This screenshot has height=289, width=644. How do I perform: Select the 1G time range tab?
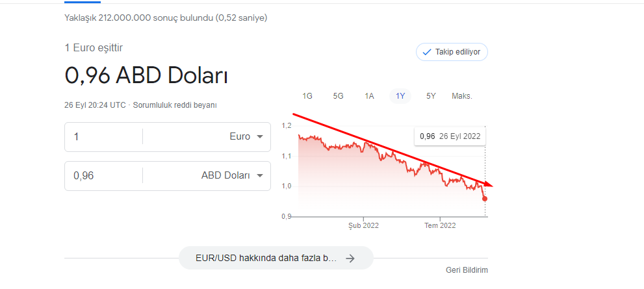(x=307, y=96)
